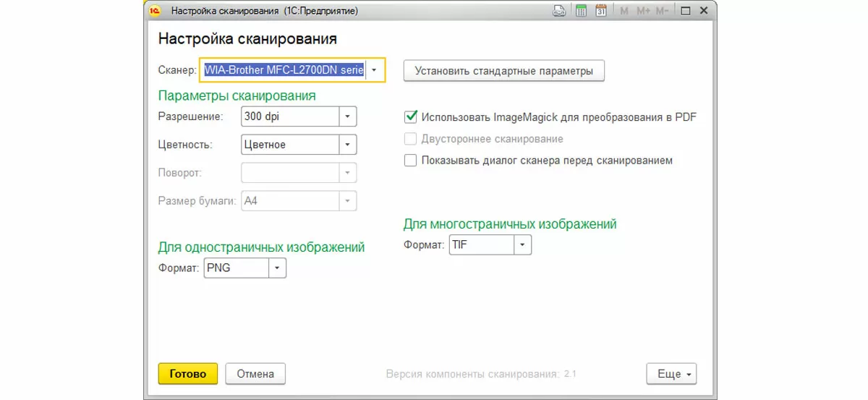Screen dimensions: 868x400
Task: Click the TIF multi-page format field
Action: point(482,244)
